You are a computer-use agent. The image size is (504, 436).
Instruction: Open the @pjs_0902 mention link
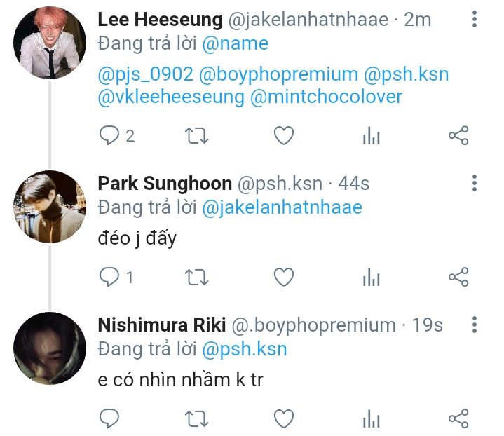144,74
